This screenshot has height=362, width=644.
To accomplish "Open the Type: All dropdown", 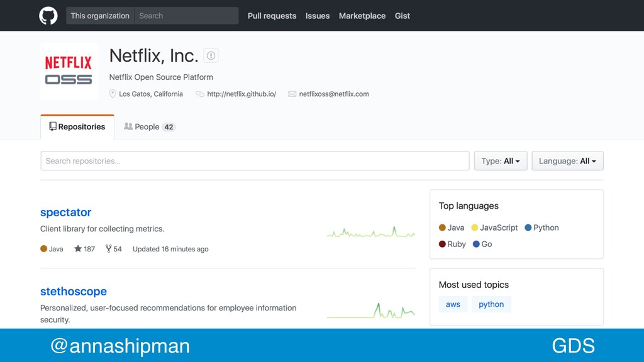I will coord(501,161).
